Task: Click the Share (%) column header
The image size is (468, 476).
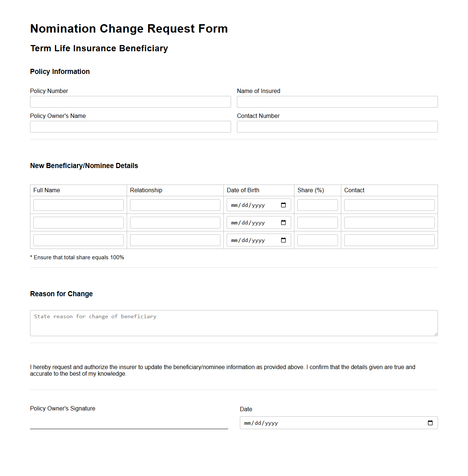Action: pos(311,190)
